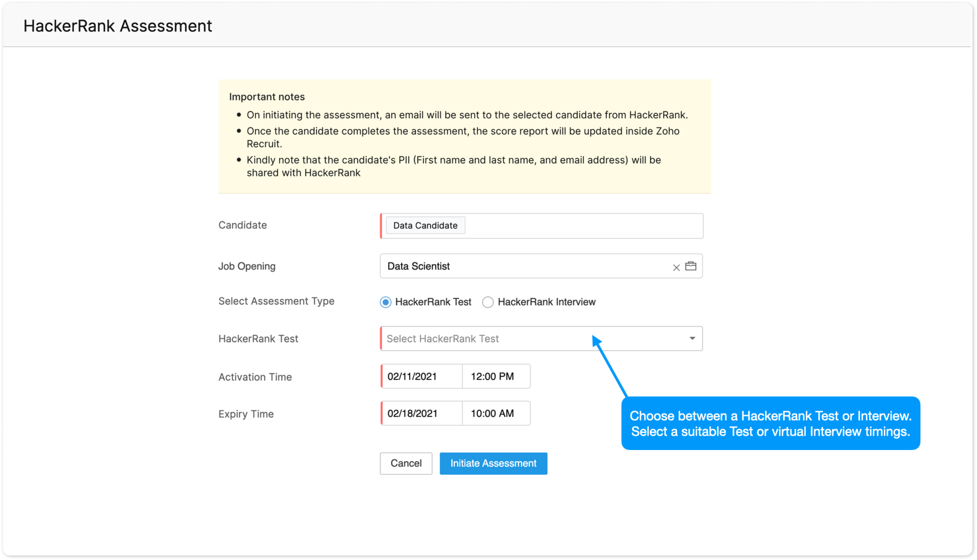Open the Select HackerRank Test combo box
977x560 pixels.
click(541, 339)
